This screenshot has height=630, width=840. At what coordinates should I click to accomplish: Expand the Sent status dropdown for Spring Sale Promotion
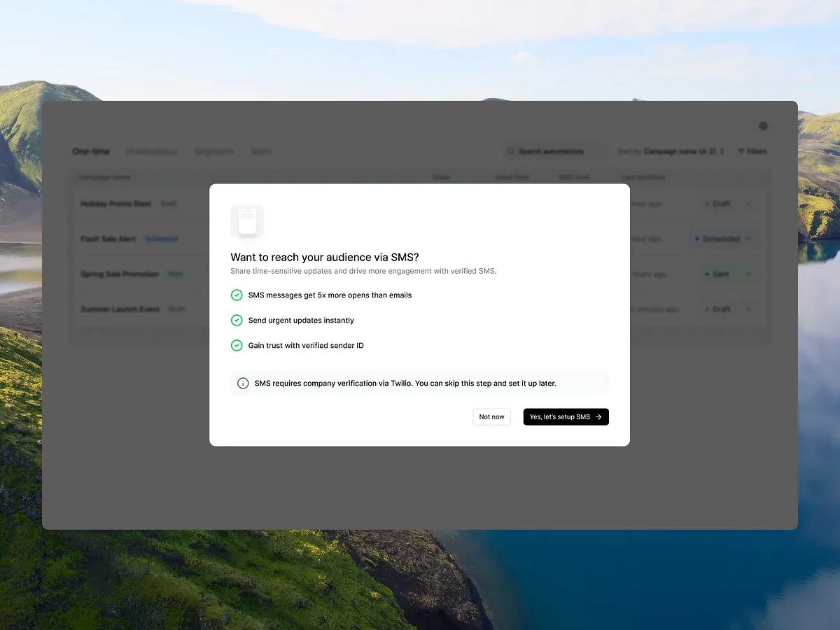pos(750,274)
